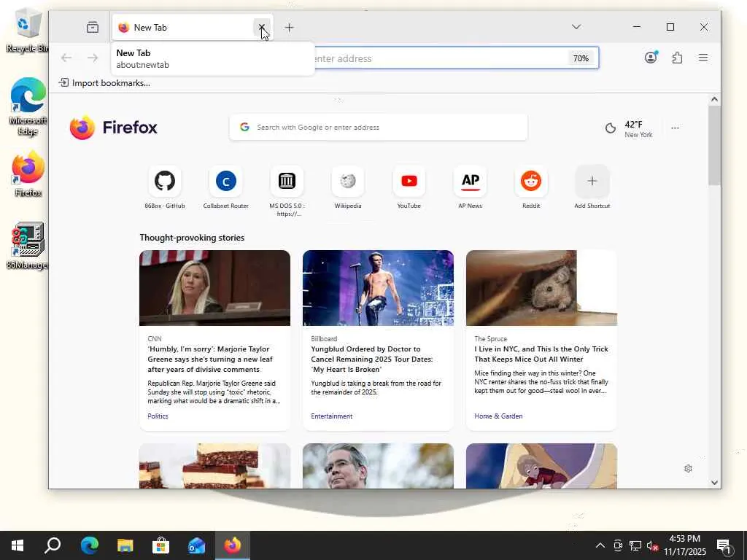This screenshot has height=560, width=747.
Task: Open the gray-haired man story thumbnail
Action: [x=379, y=466]
